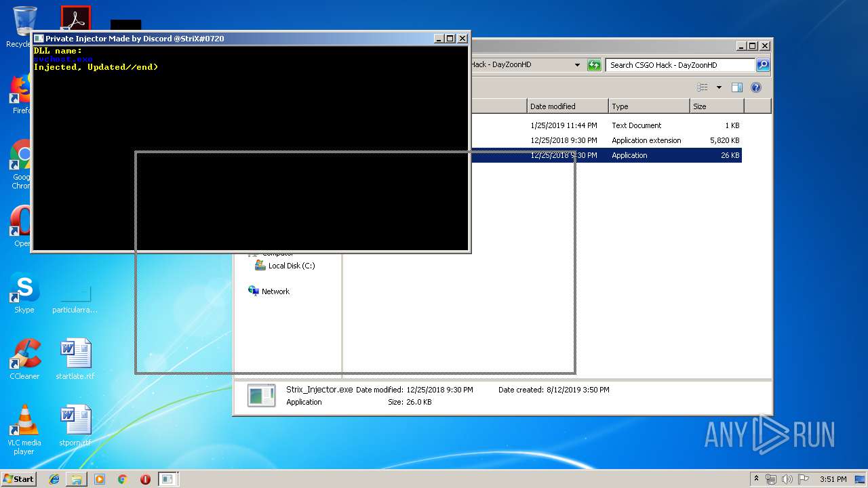Screen dimensions: 868x488
Task: Launch Chrome from the taskbar
Action: [x=123, y=479]
